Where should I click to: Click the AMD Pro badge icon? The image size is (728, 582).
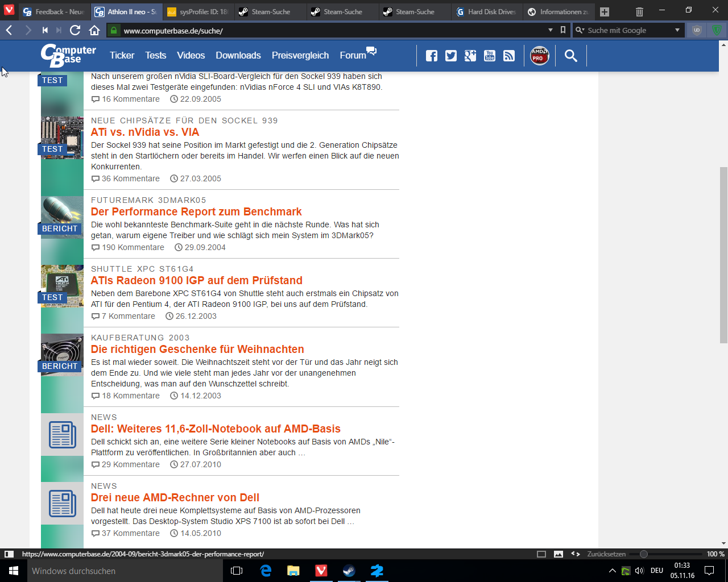click(539, 55)
